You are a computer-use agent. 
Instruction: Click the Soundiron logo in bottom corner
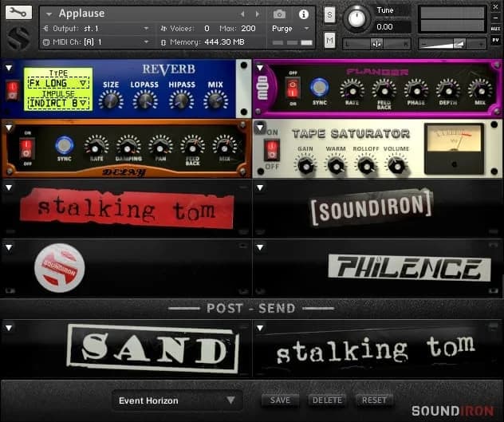pos(451,410)
